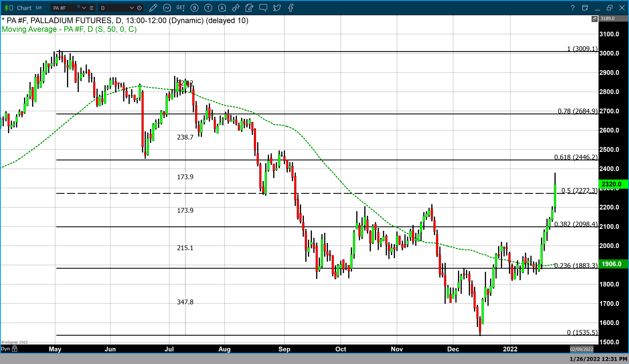Viewport: 629px width, 364px height.
Task: Click the 238.7 range annotation
Action: click(x=185, y=137)
